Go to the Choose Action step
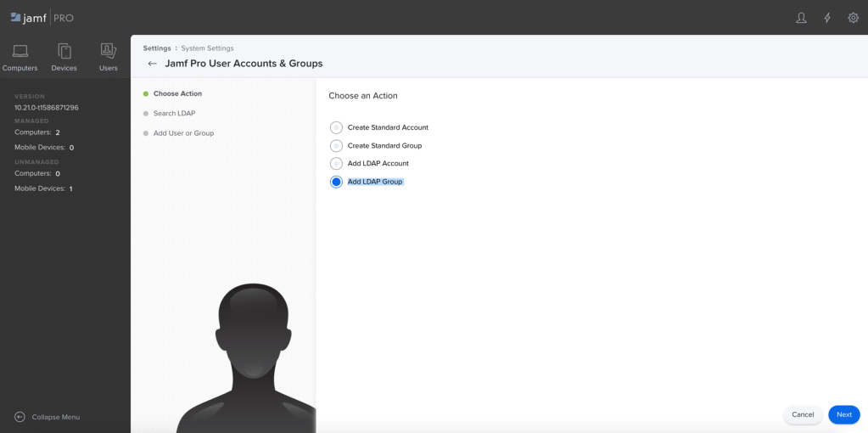Image resolution: width=868 pixels, height=433 pixels. click(177, 93)
